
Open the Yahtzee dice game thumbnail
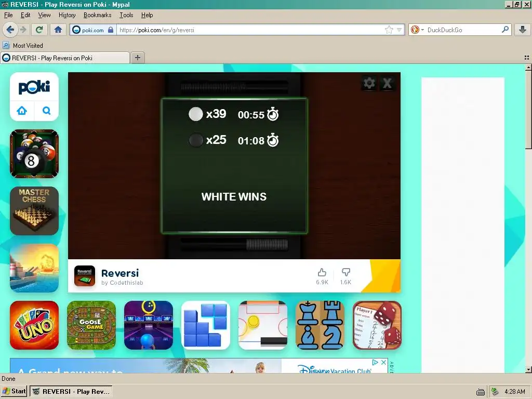coord(377,325)
